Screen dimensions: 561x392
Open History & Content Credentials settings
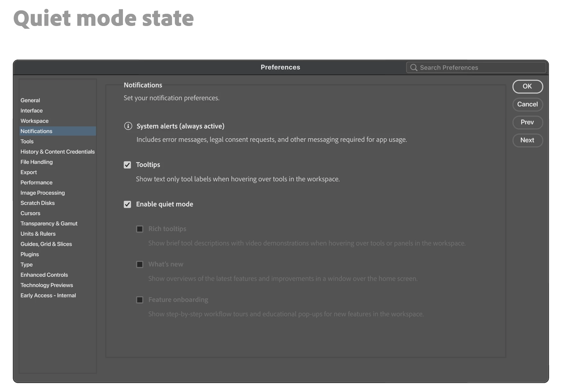pos(57,152)
